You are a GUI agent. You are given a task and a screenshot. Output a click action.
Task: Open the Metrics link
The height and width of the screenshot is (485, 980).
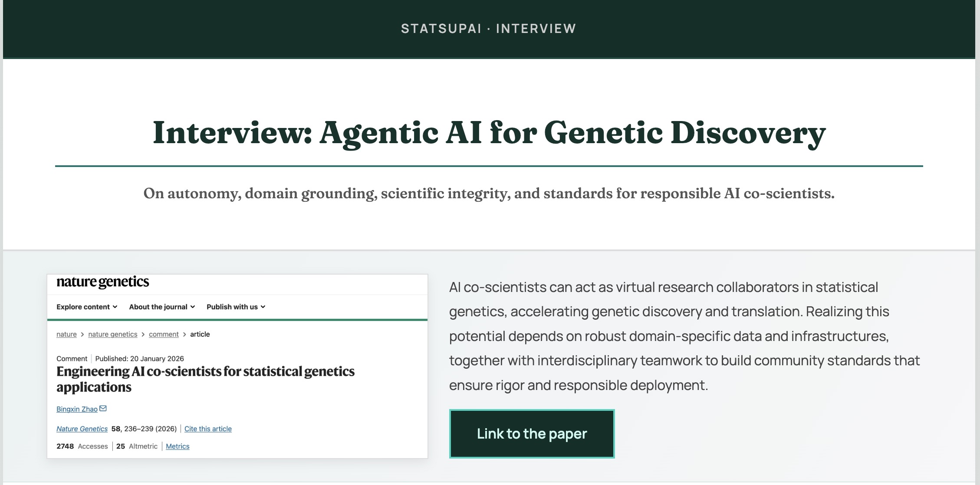[x=178, y=446]
